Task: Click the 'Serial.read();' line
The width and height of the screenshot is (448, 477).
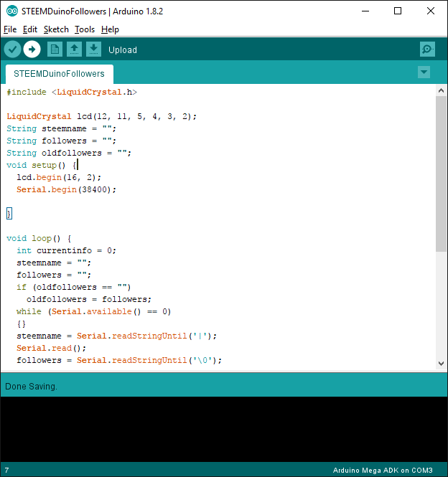Action: (x=52, y=348)
